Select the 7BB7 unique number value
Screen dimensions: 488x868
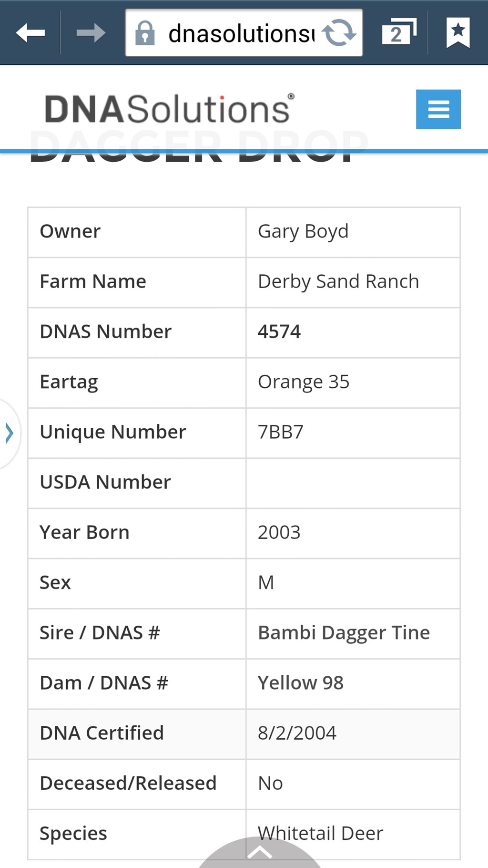point(281,432)
